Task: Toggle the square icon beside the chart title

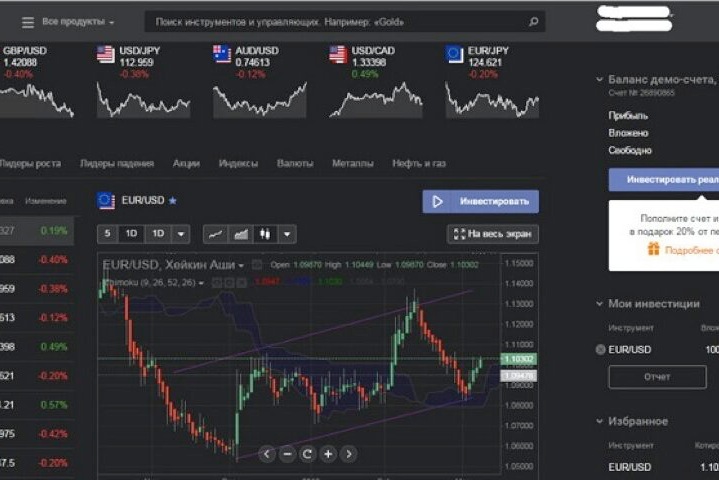Action: click(257, 265)
